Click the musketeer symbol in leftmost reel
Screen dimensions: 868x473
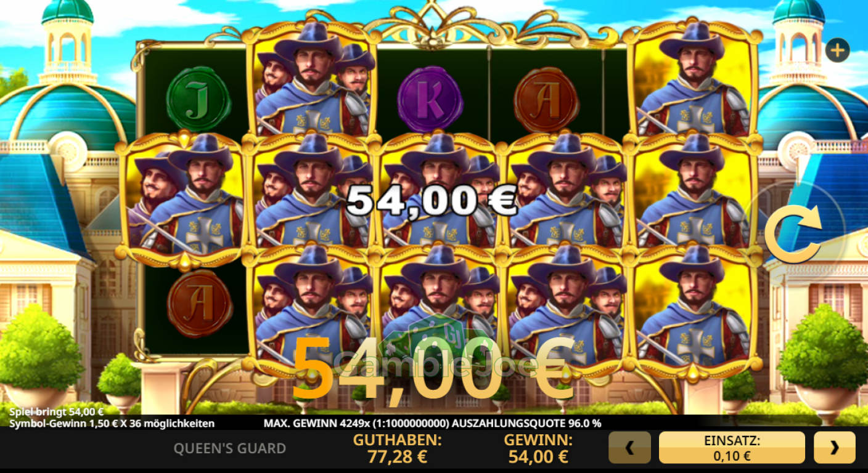pos(184,196)
